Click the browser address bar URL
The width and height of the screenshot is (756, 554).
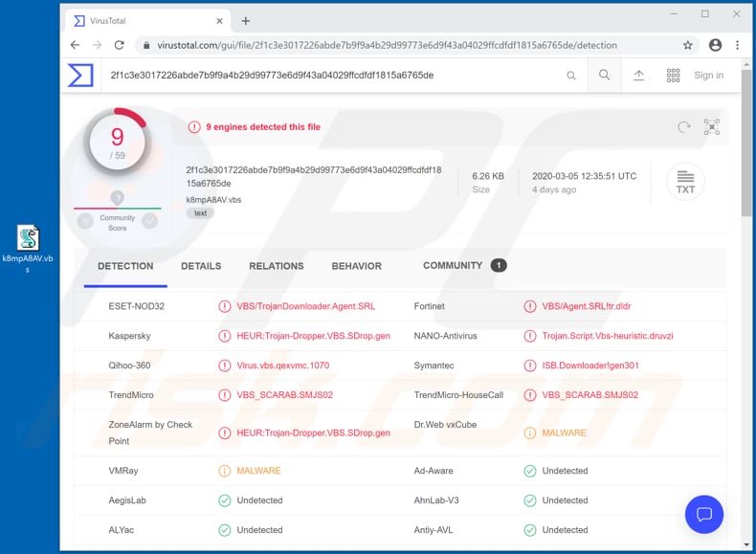click(388, 45)
